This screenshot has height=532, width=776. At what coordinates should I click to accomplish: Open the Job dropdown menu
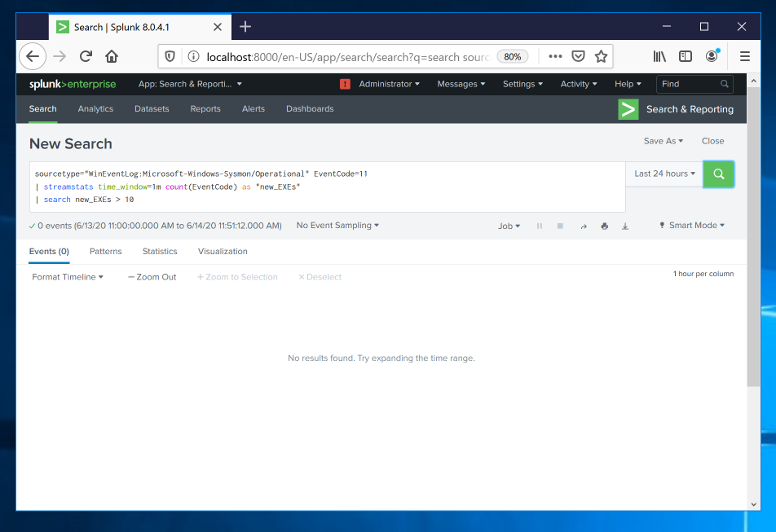click(x=509, y=226)
